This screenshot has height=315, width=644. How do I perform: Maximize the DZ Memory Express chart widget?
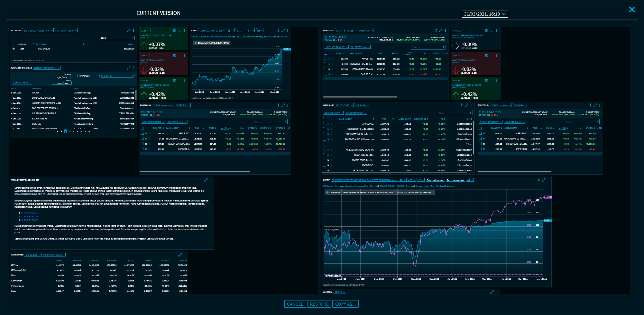point(543,180)
